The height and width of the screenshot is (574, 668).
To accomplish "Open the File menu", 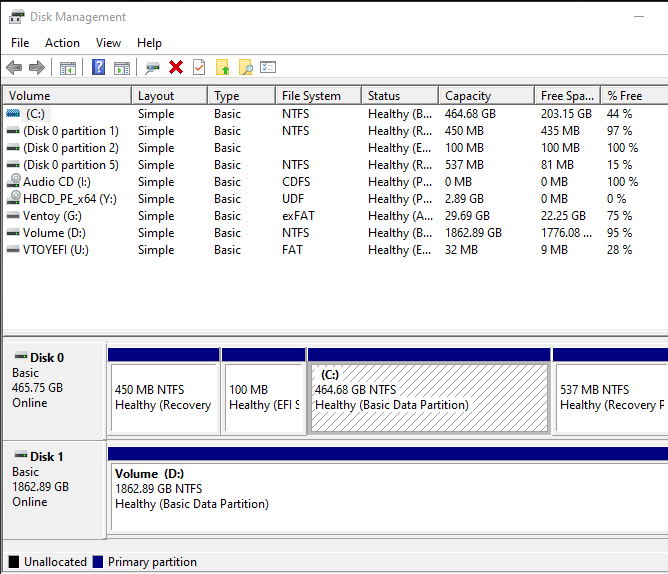I will pos(20,43).
